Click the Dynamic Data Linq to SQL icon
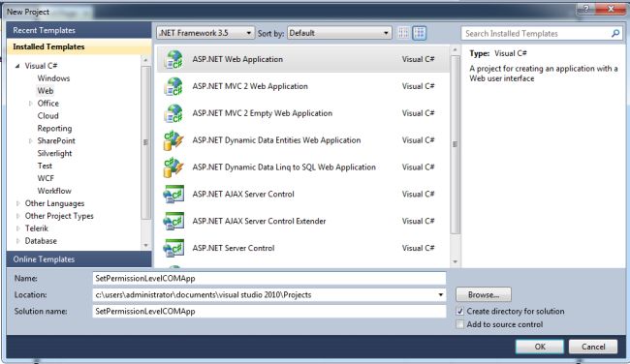Image resolution: width=630 pixels, height=364 pixels. coord(173,167)
